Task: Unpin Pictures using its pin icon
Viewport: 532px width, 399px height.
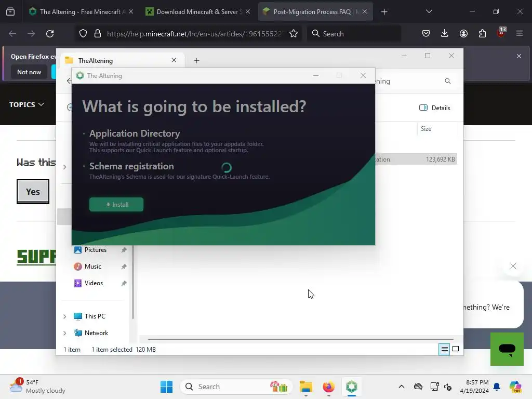Action: pos(124,250)
